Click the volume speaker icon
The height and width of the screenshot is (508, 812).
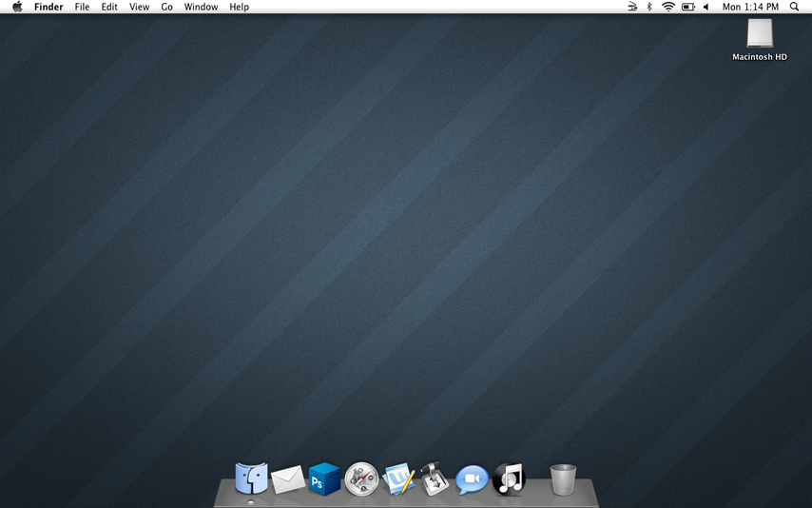tap(706, 7)
